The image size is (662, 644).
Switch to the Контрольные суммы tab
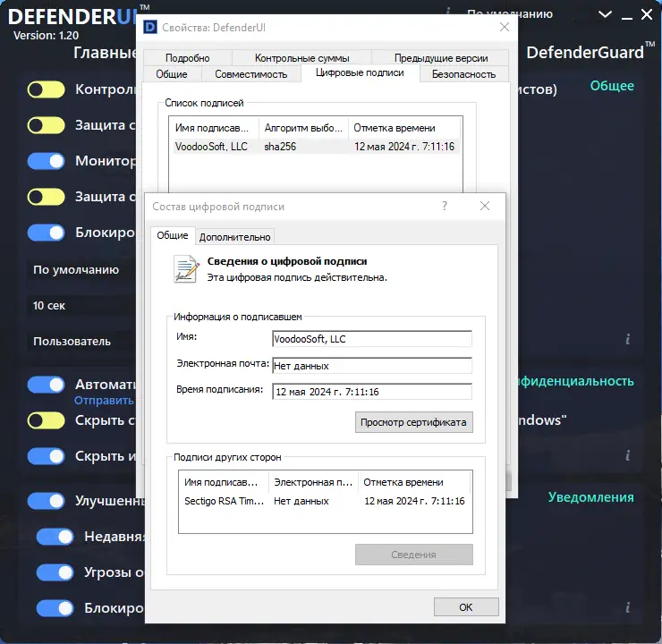[301, 58]
